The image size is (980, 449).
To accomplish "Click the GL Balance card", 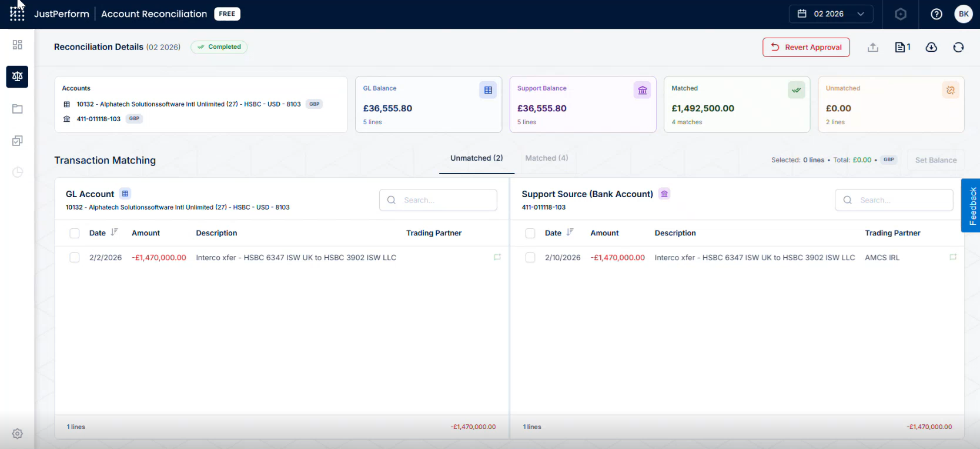I will [x=429, y=104].
